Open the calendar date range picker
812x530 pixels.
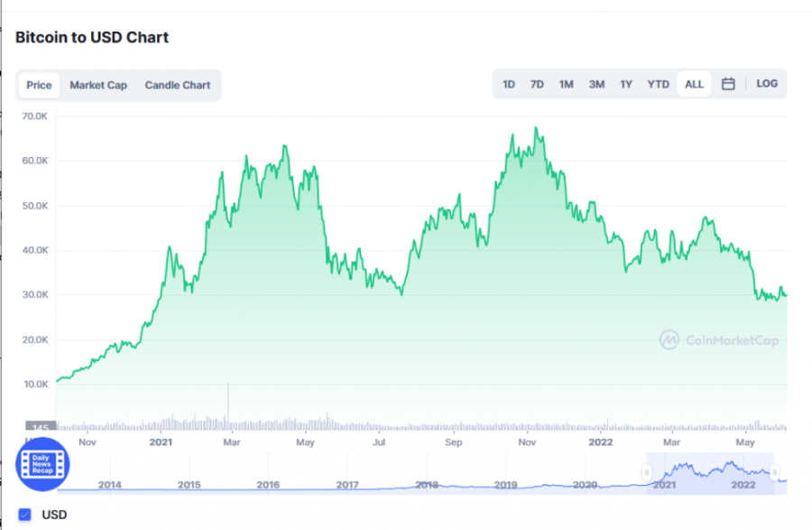pyautogui.click(x=728, y=84)
